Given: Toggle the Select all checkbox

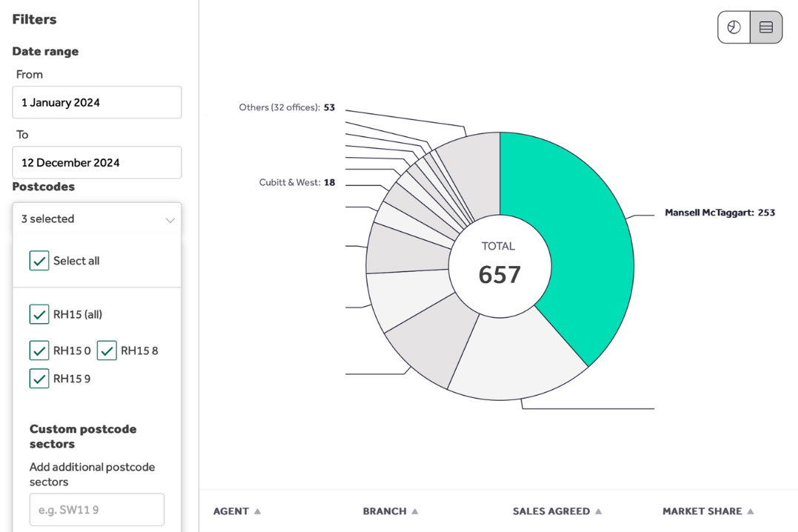Looking at the screenshot, I should click(39, 261).
